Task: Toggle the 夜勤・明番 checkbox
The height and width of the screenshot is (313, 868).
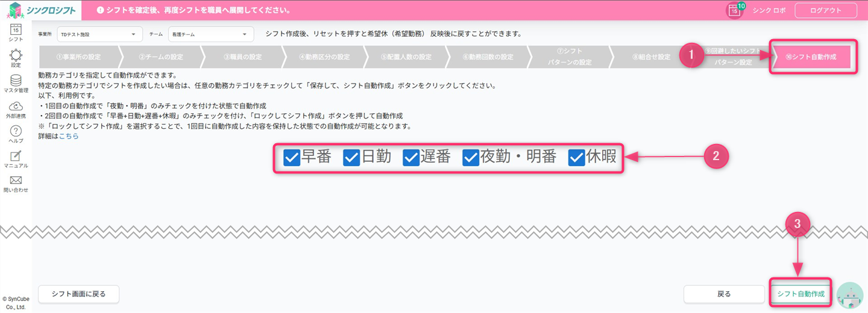Action: point(471,158)
